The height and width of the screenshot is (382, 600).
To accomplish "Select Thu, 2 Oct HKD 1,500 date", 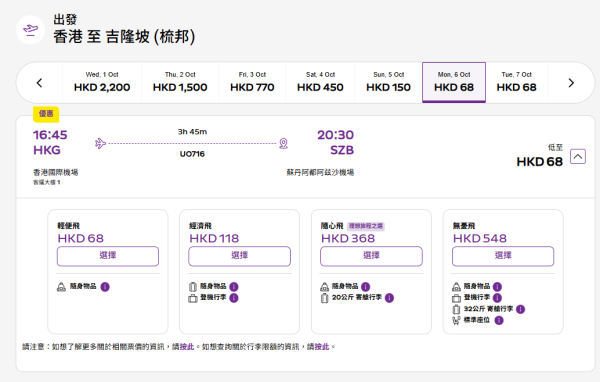I will point(180,83).
